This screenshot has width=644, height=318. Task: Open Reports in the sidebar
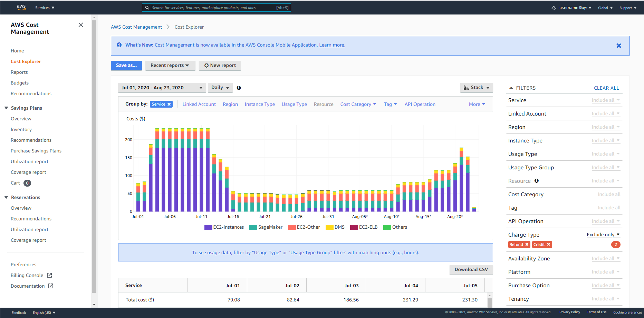(19, 72)
